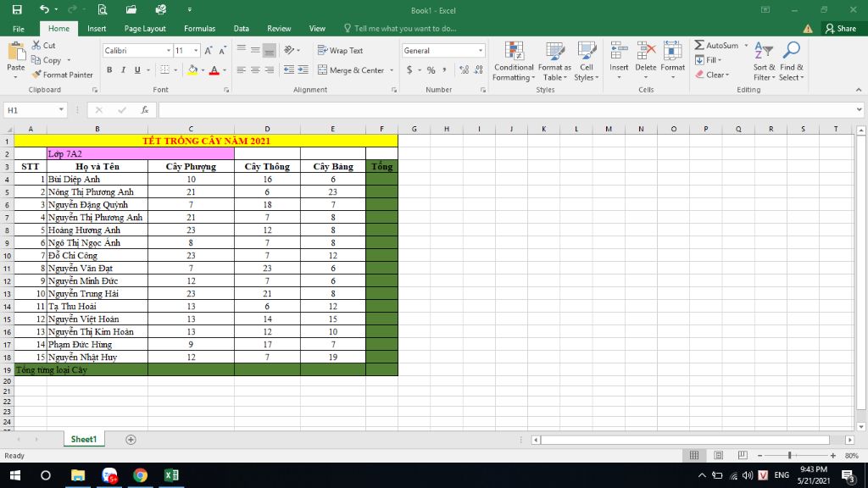Open Excel from the Windows taskbar
This screenshot has height=488, width=868.
pyautogui.click(x=171, y=475)
